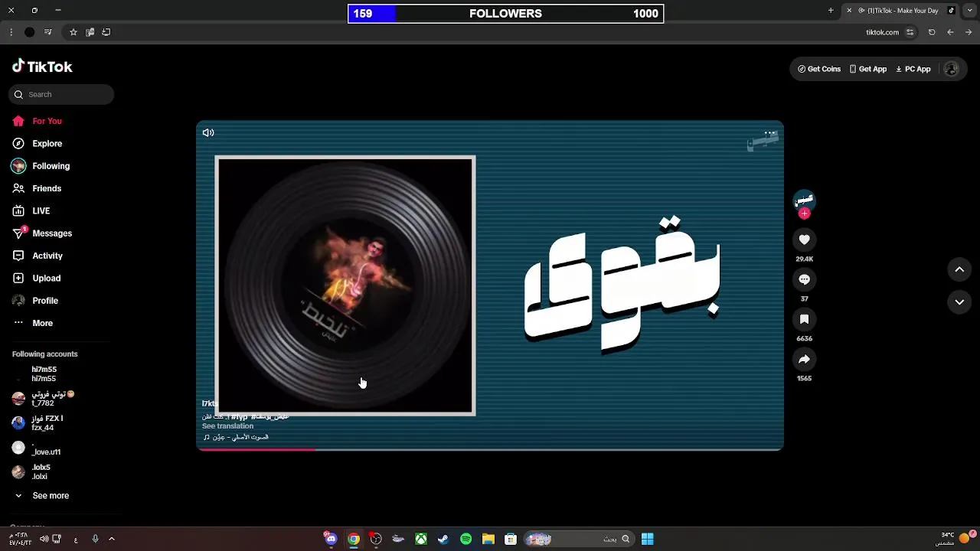Open the comments with 37 count

804,280
